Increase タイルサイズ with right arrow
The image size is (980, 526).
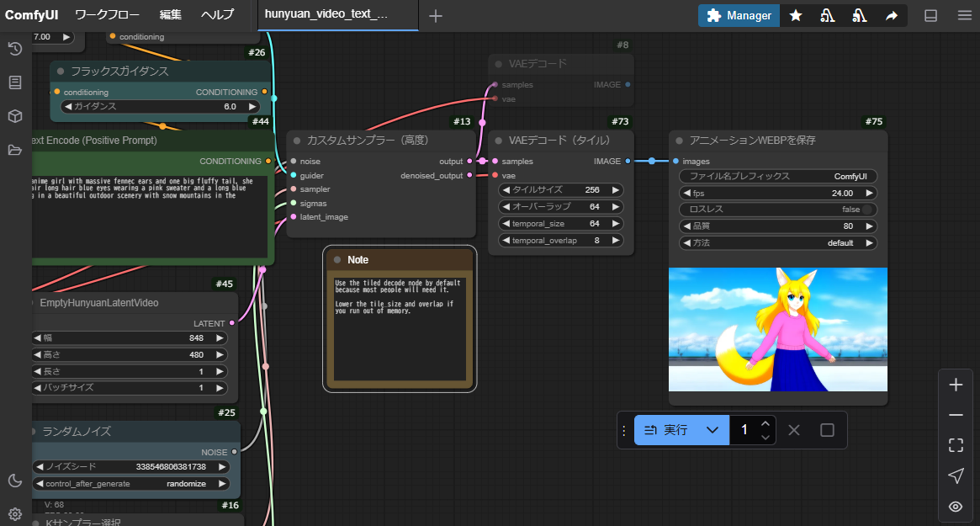pos(616,189)
